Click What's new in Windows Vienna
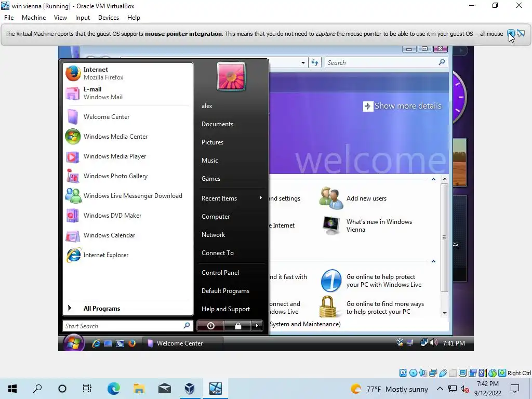Image resolution: width=532 pixels, height=399 pixels. pyautogui.click(x=366, y=225)
